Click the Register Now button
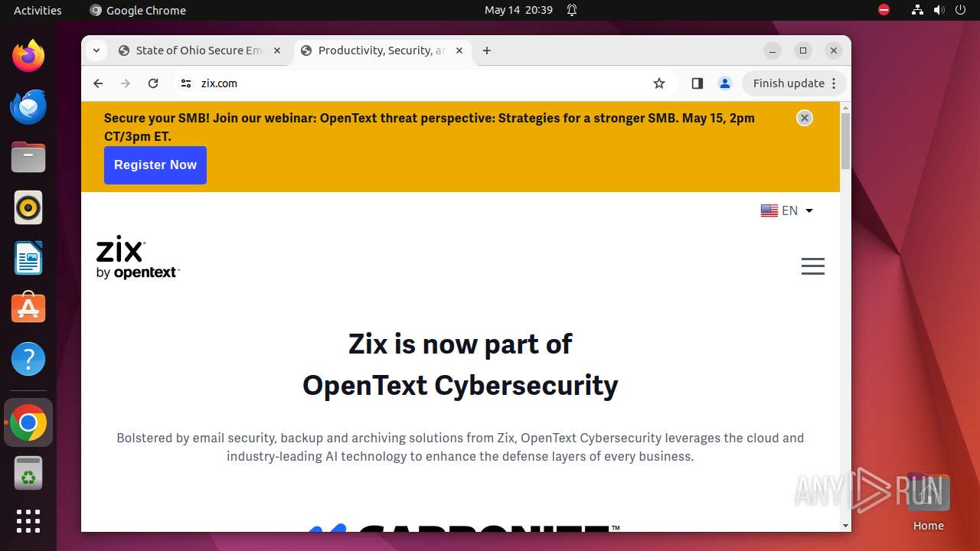 [x=155, y=165]
